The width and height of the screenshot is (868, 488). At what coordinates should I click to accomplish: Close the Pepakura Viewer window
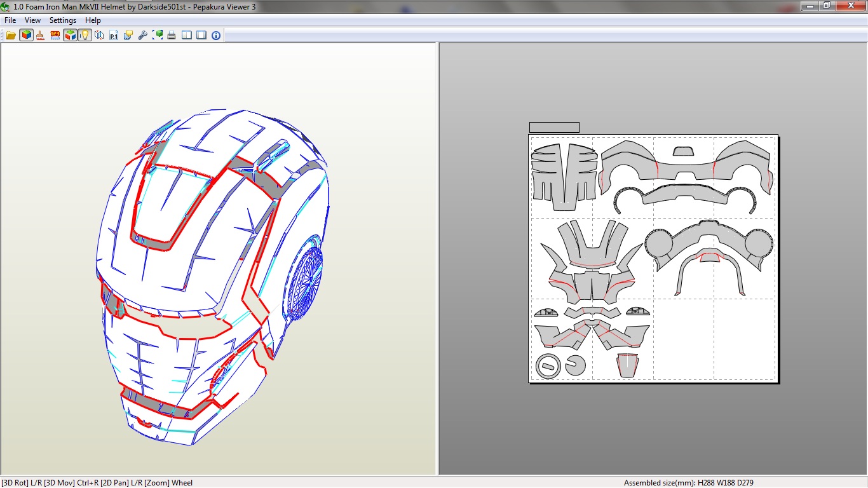click(x=850, y=6)
